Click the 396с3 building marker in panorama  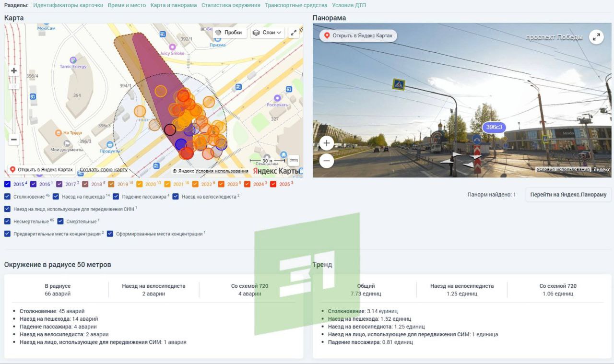point(494,127)
